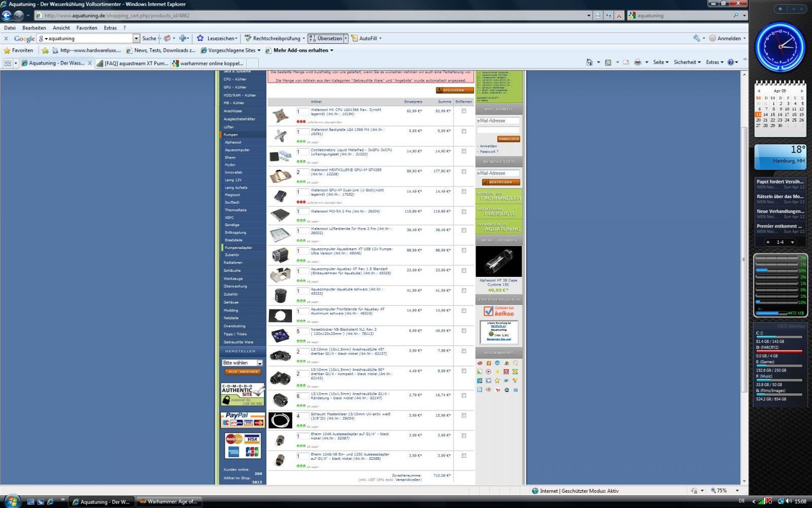The width and height of the screenshot is (812, 508).
Task: Open the Radiatoren category link
Action: 233,263
